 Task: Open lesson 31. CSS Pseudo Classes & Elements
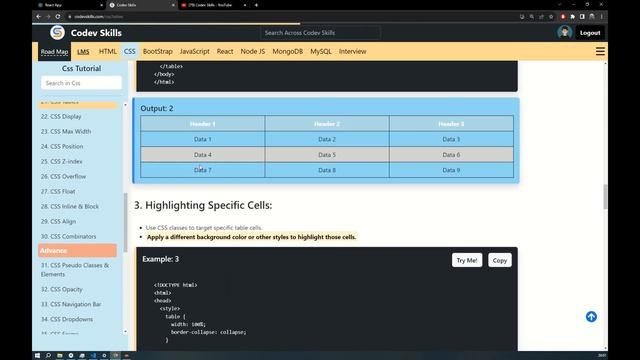(75, 270)
